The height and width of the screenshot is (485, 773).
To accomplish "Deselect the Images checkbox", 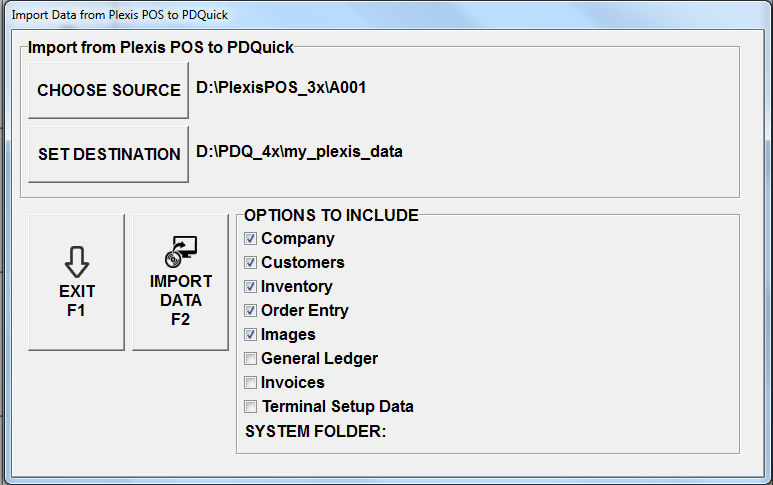I will coord(251,335).
